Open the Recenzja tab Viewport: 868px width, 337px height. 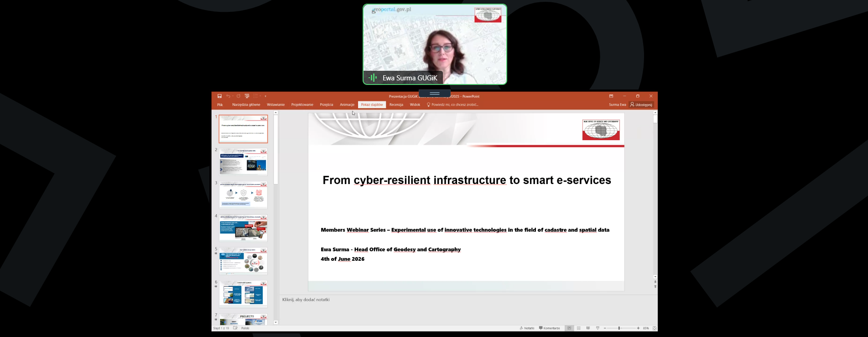[x=396, y=105]
